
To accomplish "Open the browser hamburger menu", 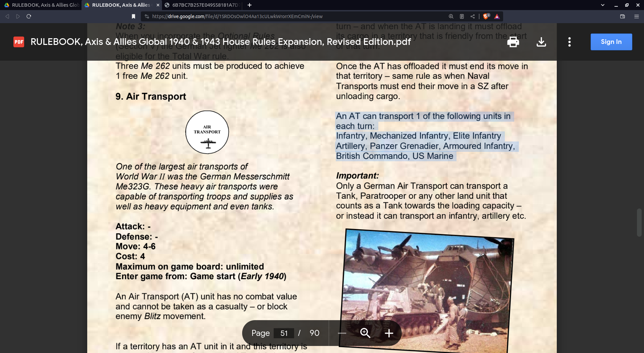I will (637, 16).
